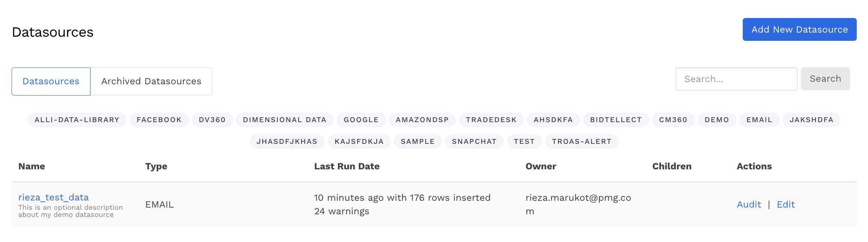
Task: Filter list by TRADEDESK tag
Action: click(491, 120)
